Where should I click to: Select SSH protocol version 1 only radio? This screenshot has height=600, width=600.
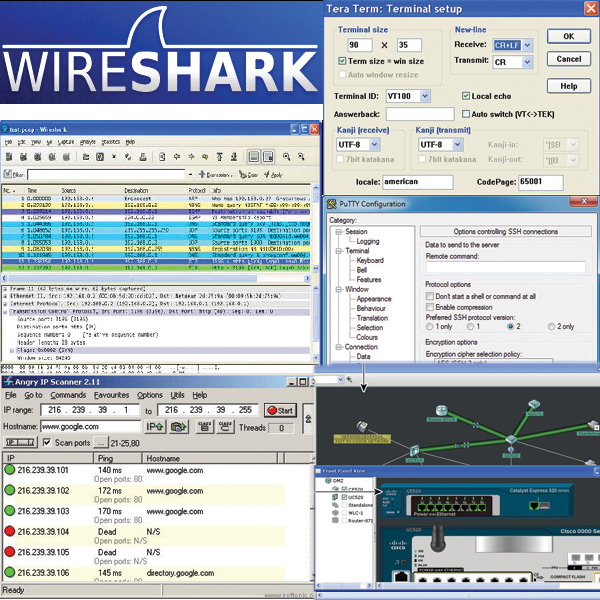click(430, 326)
